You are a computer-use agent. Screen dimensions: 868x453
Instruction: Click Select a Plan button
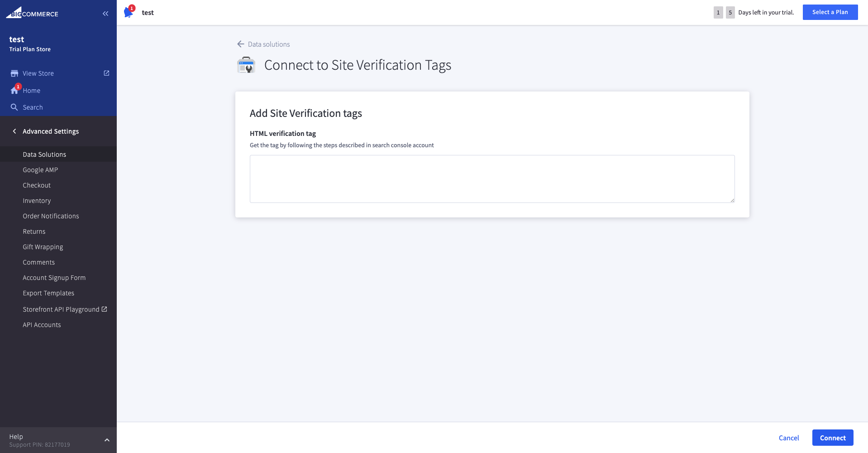click(x=830, y=12)
